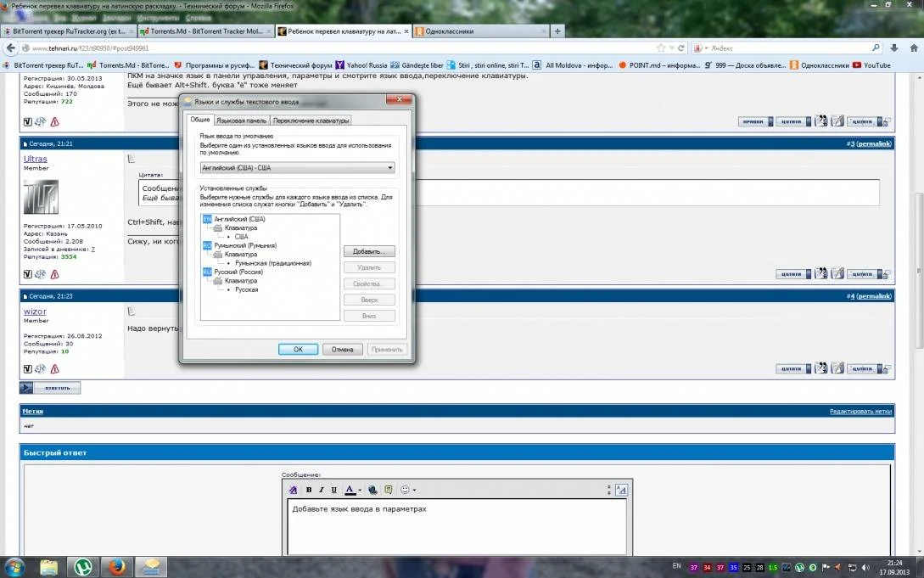Open the Ultras user profile link
Image resolution: width=924 pixels, height=578 pixels.
click(36, 159)
